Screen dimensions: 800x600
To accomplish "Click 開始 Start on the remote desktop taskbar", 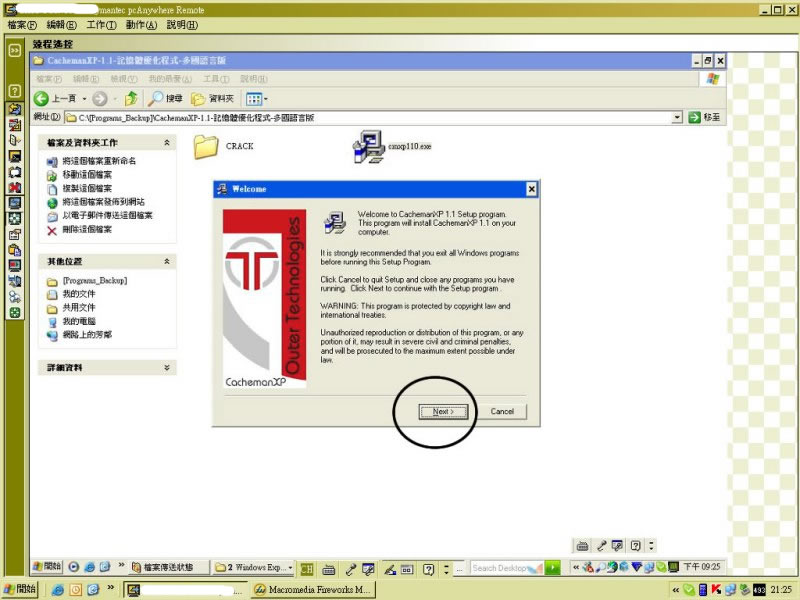I will click(47, 567).
